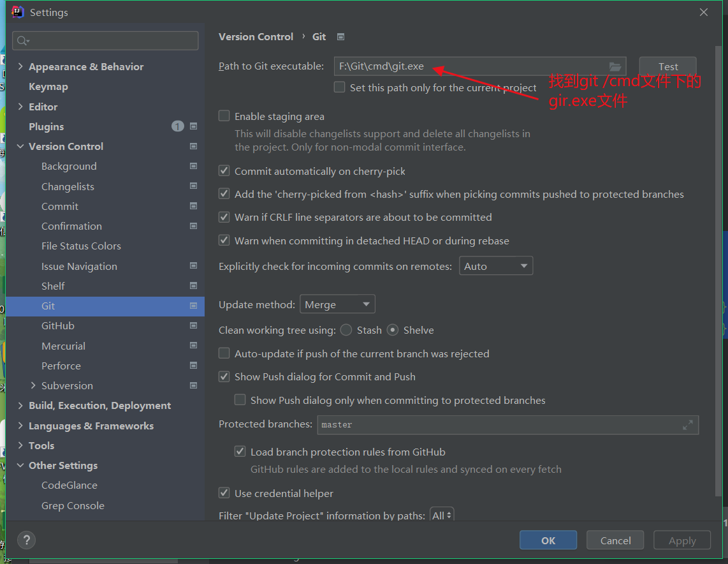Expand the Subversion node
This screenshot has height=564, width=728.
point(33,385)
